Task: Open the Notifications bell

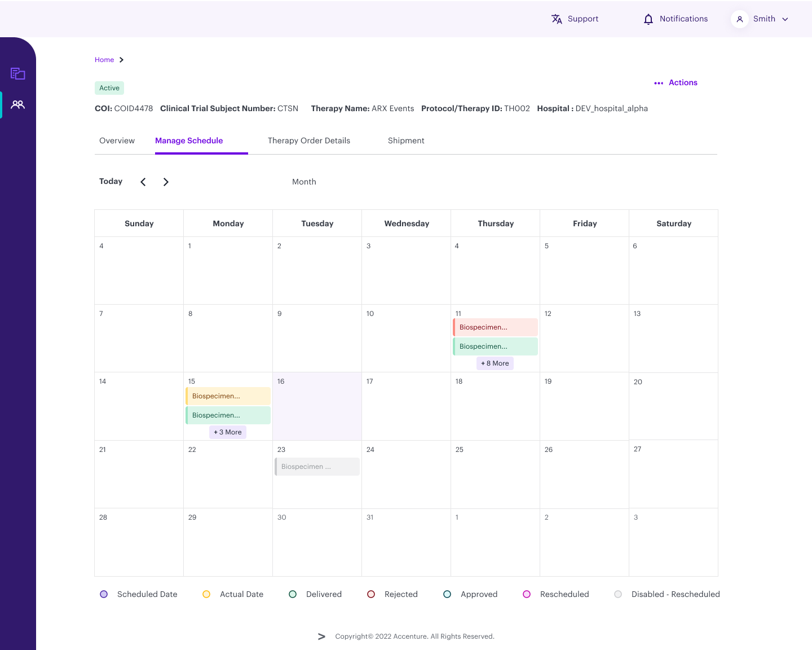Action: (647, 19)
